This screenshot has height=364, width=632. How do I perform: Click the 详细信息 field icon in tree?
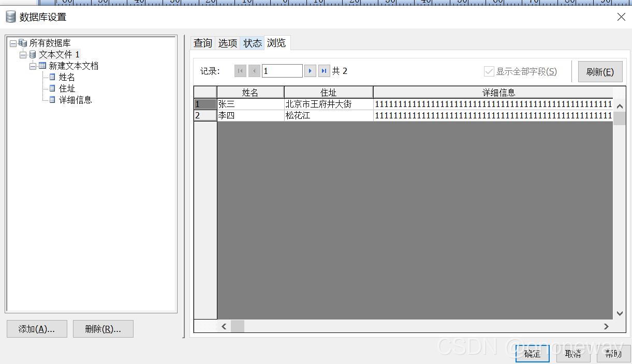click(52, 100)
